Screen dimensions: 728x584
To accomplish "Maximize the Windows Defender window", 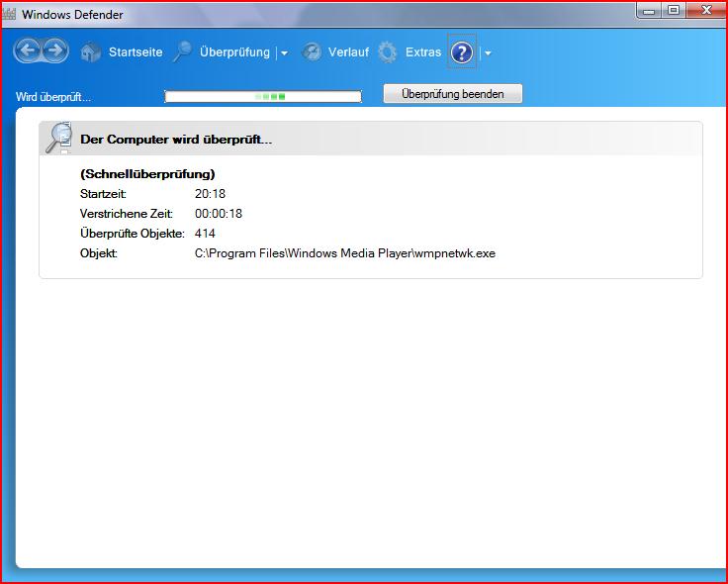I will pyautogui.click(x=674, y=10).
